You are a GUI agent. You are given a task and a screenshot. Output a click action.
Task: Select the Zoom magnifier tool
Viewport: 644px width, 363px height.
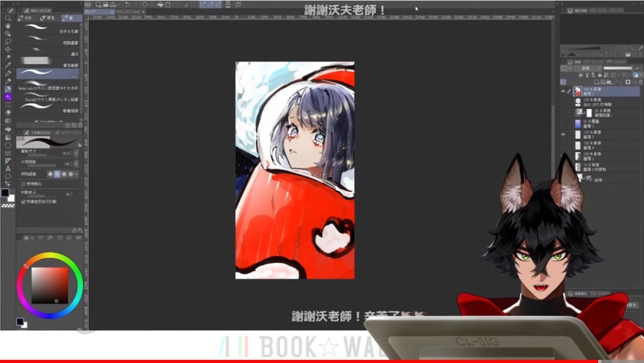[8, 18]
